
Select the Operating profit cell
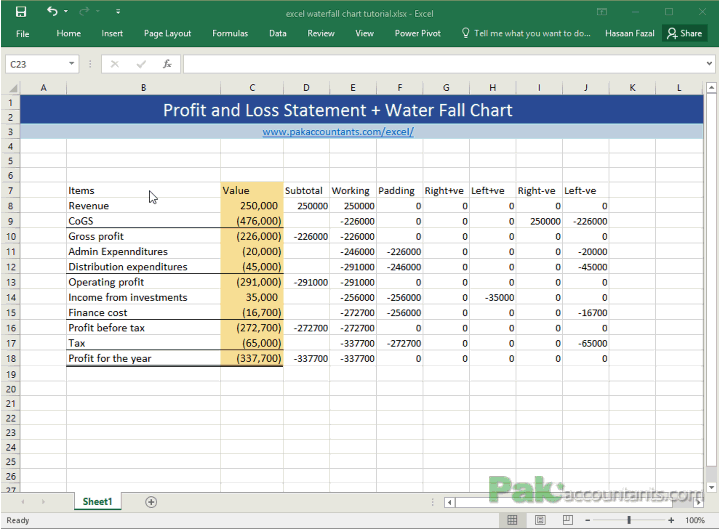coord(143,282)
